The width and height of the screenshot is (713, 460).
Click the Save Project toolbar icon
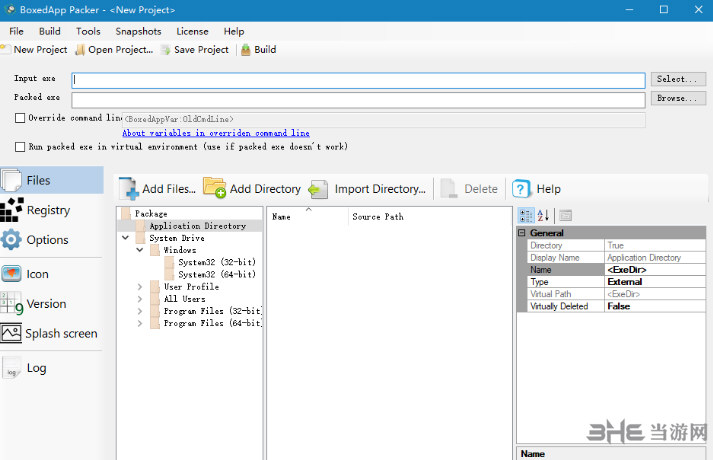coord(166,50)
